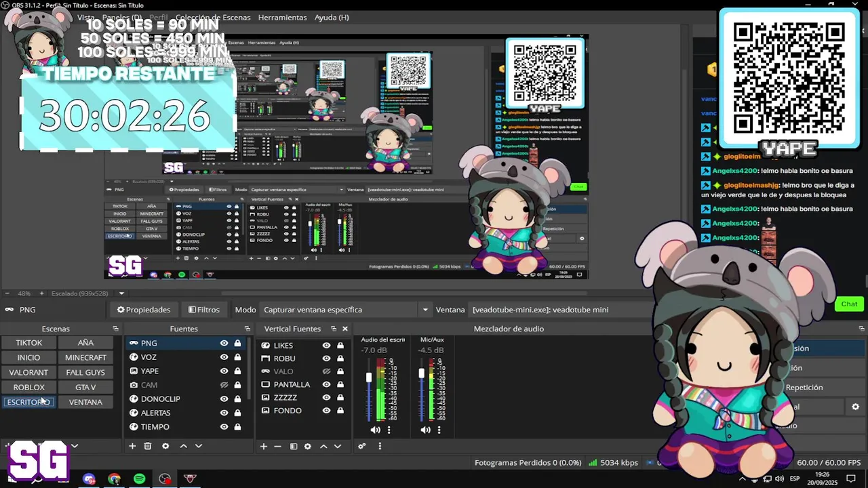Select the GTA V scene
868x488 pixels.
[x=85, y=388]
